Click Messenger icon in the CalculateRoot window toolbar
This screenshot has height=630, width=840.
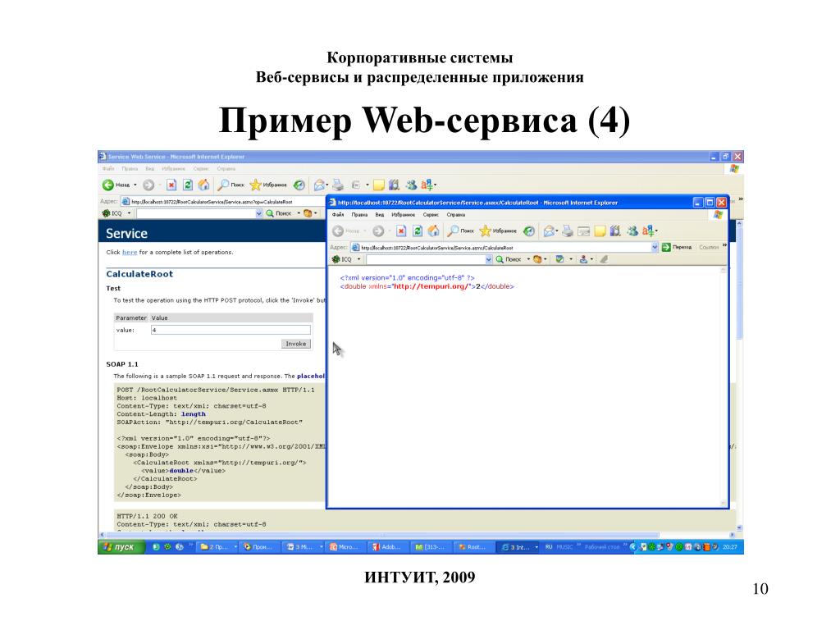coord(632,231)
